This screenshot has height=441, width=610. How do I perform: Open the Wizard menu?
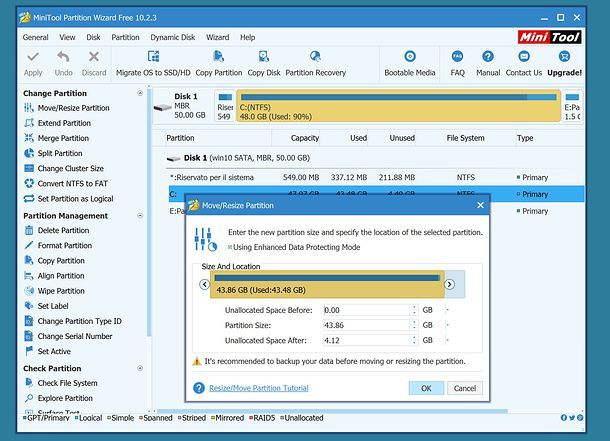(x=217, y=38)
